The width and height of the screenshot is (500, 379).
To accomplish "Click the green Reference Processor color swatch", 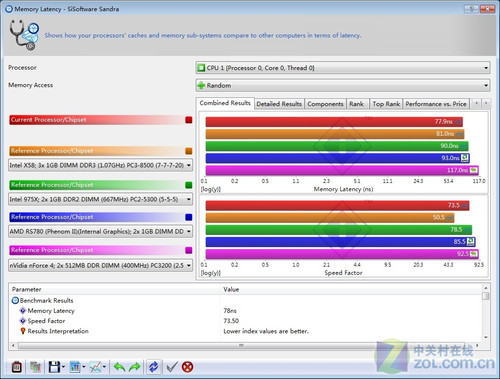I will click(x=189, y=185).
